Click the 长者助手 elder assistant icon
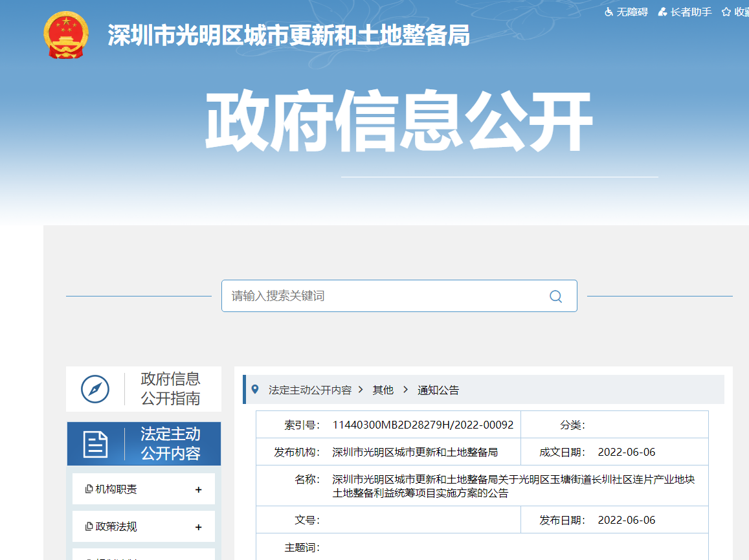The height and width of the screenshot is (560, 749). [662, 12]
